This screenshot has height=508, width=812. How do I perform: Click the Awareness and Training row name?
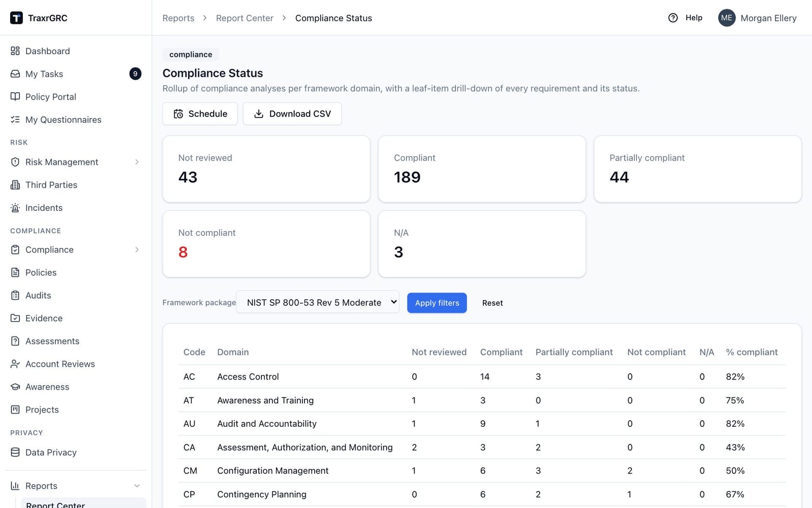tap(265, 400)
